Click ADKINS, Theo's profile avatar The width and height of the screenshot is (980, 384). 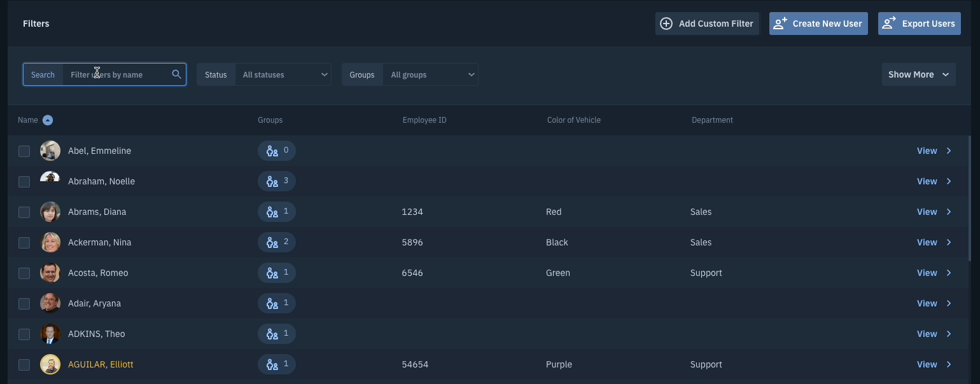[x=50, y=334]
